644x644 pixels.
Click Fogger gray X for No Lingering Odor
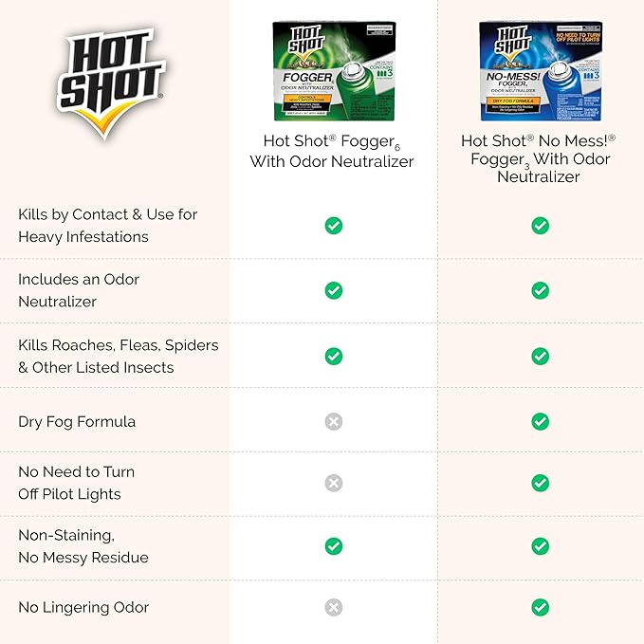(334, 607)
